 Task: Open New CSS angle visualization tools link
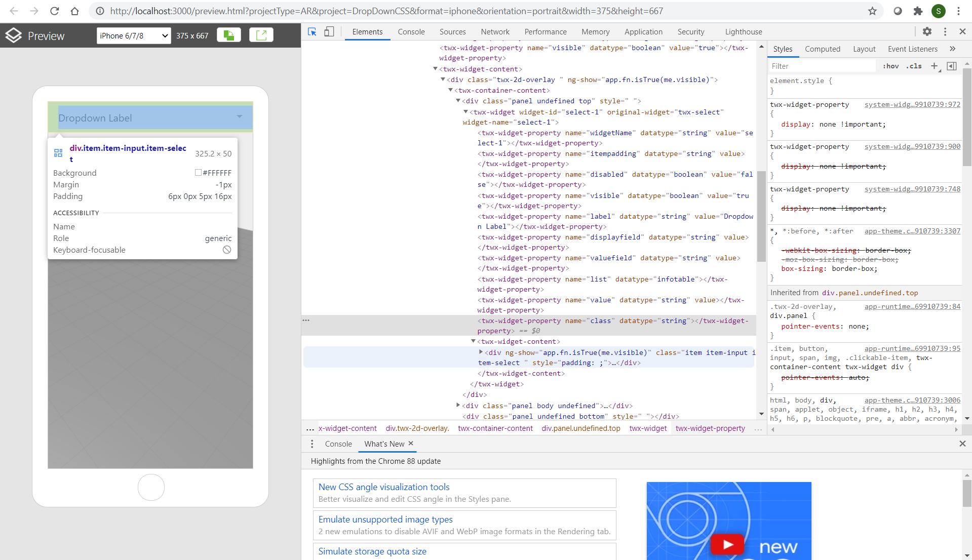coord(384,487)
